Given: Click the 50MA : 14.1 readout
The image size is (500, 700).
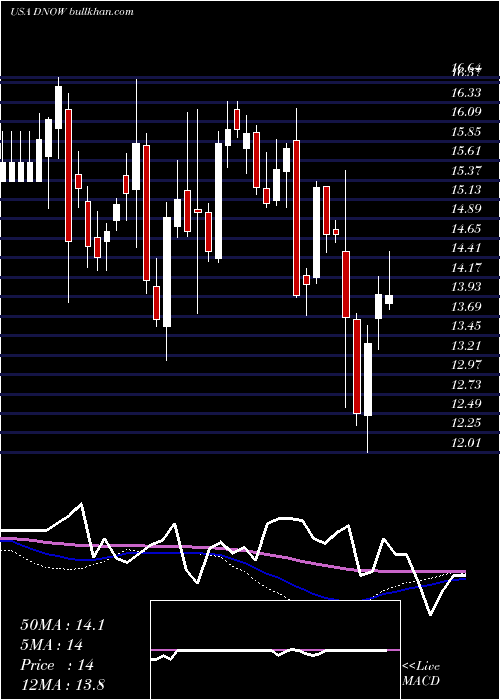Looking at the screenshot, I should click(62, 625).
